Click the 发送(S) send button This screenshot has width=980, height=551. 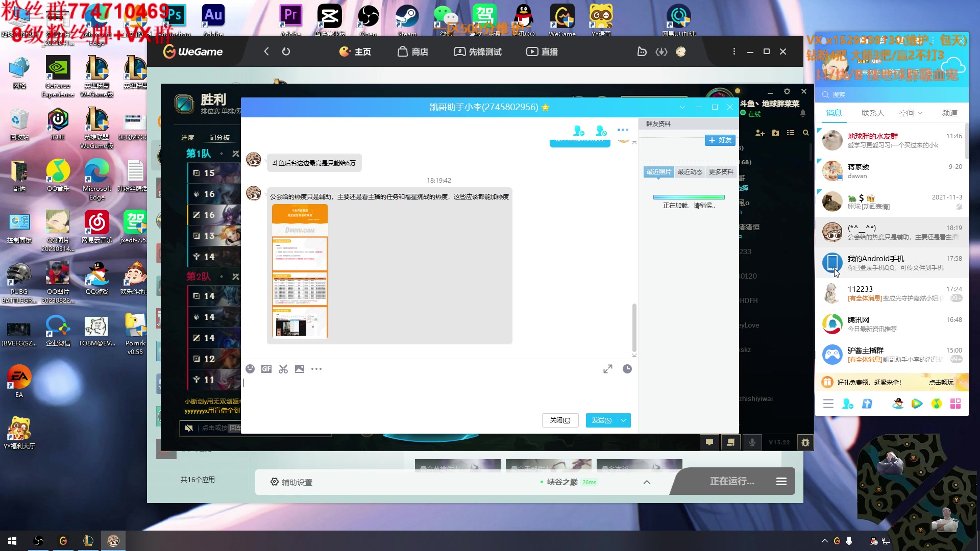tap(602, 420)
